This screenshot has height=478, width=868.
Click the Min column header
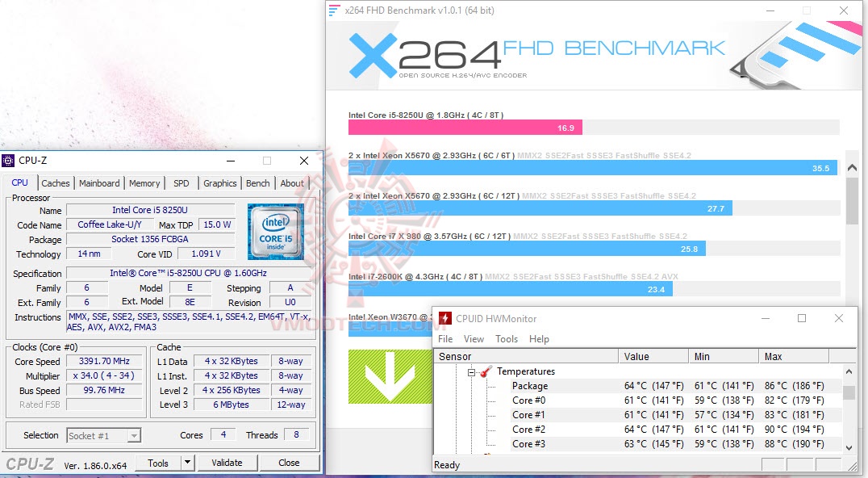click(724, 357)
